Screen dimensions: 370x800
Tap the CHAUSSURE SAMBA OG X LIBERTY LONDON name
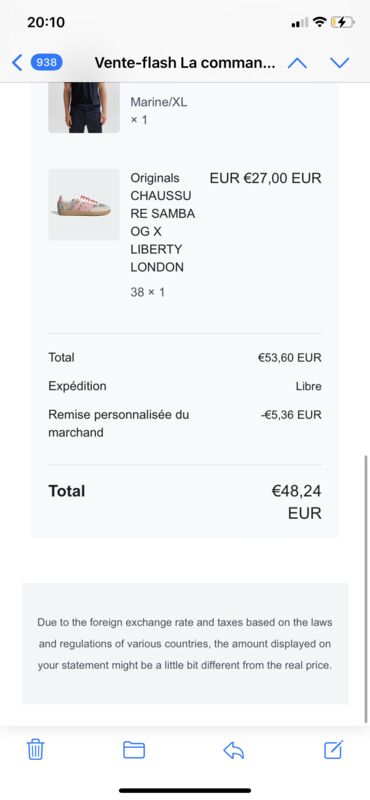click(x=163, y=222)
